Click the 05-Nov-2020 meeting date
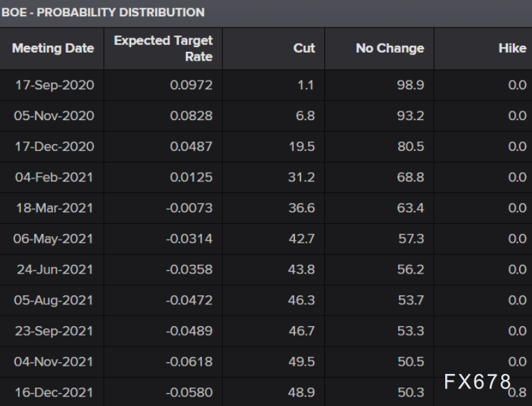 pos(54,116)
